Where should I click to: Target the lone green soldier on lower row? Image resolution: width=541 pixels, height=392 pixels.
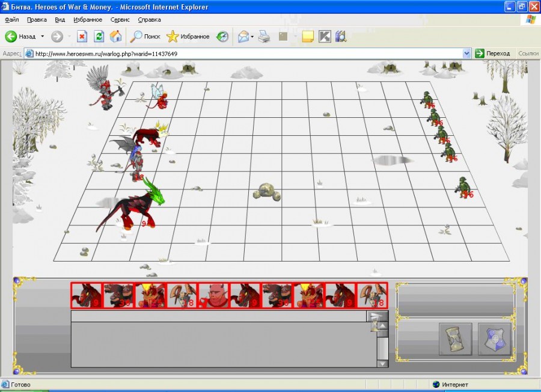coord(463,188)
